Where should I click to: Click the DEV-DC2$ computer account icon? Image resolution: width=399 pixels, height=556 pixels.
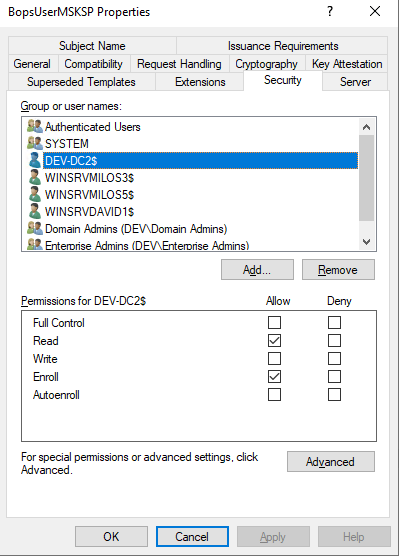pos(35,161)
